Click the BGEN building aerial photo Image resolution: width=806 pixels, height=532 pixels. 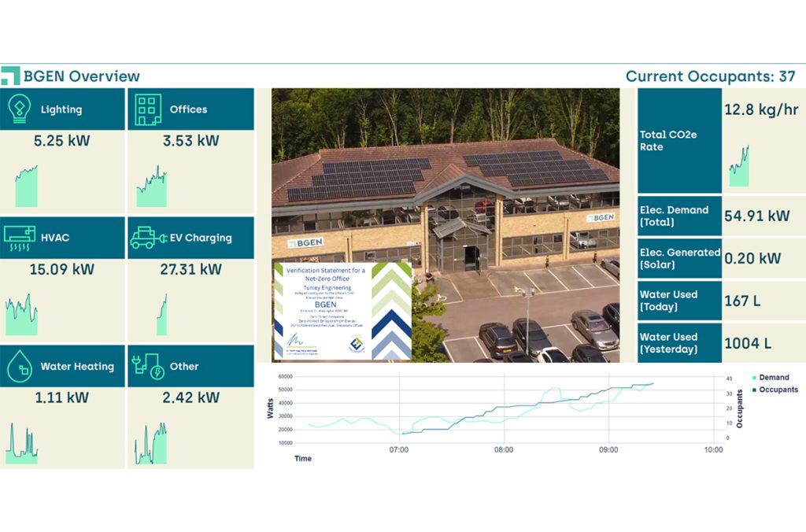(446, 225)
